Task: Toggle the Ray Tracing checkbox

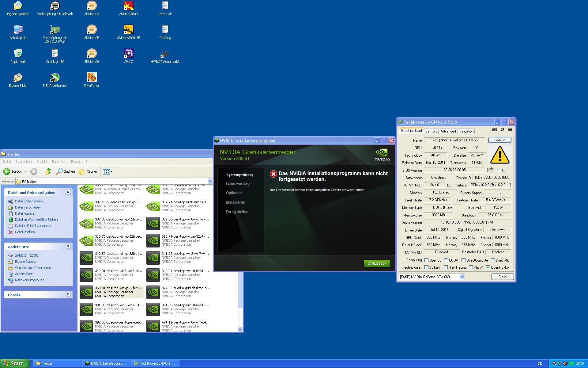Action: (446, 267)
